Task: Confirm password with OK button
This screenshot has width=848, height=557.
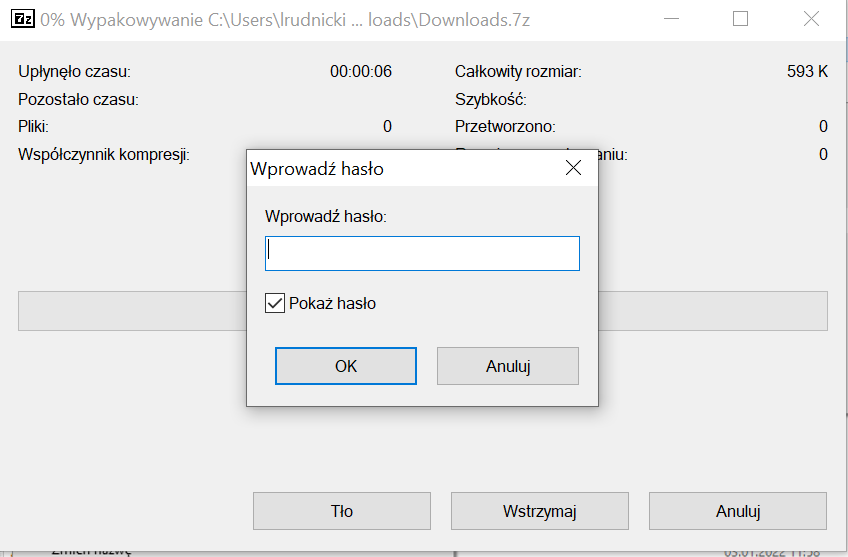Action: (346, 366)
